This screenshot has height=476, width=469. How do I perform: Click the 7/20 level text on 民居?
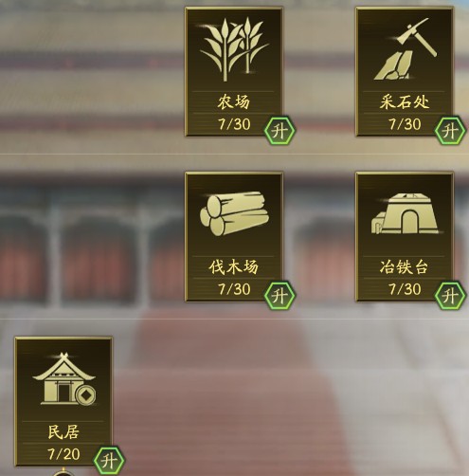(x=63, y=454)
